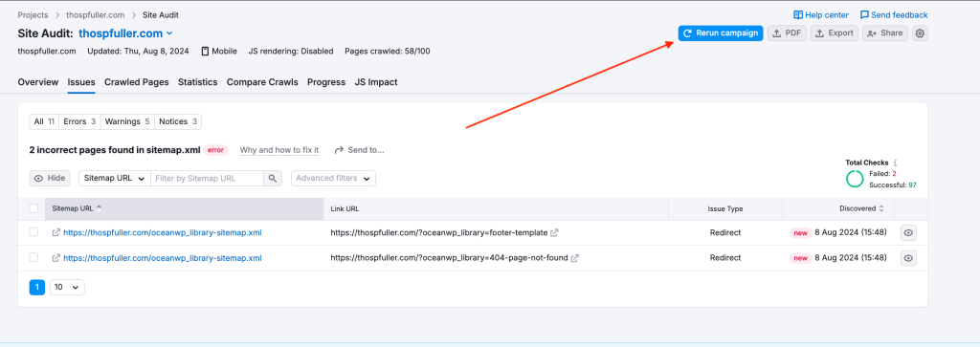Open sitemap link in 404-page-not-found row
This screenshot has width=980, height=347.
pyautogui.click(x=163, y=258)
